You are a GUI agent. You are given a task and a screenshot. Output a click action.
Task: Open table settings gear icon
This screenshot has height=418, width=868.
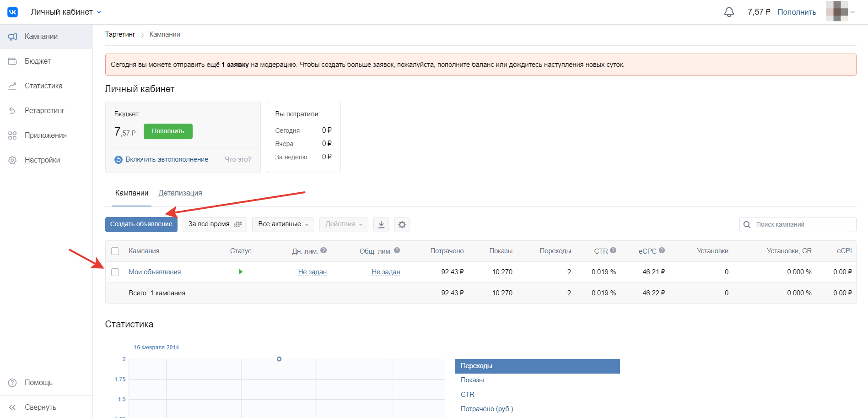click(x=402, y=224)
